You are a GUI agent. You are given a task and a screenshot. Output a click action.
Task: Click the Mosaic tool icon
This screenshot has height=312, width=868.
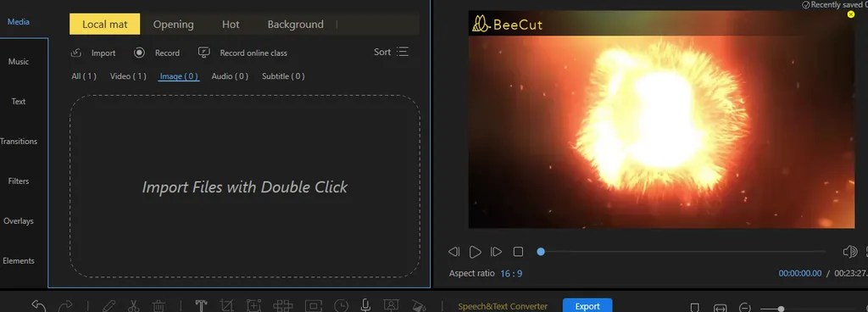coord(282,306)
